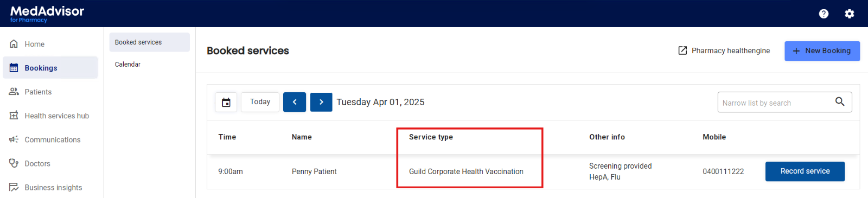868x198 pixels.
Task: Open the help question mark icon
Action: (824, 14)
